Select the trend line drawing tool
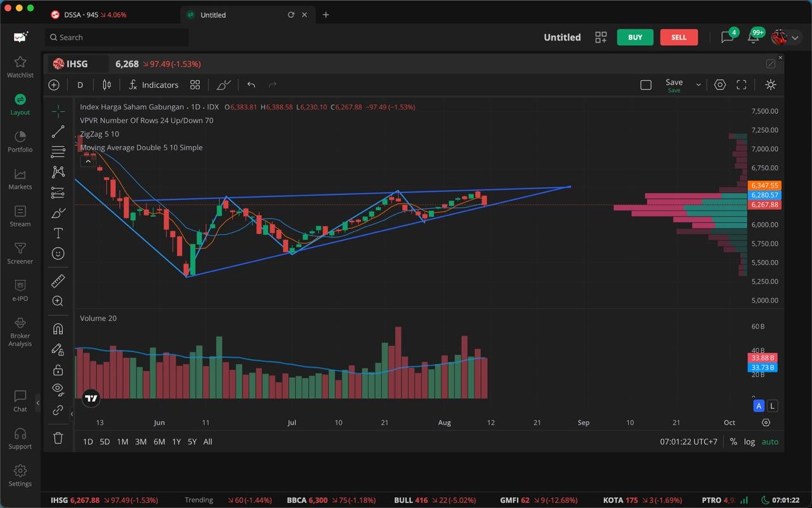The width and height of the screenshot is (812, 508). coord(58,131)
